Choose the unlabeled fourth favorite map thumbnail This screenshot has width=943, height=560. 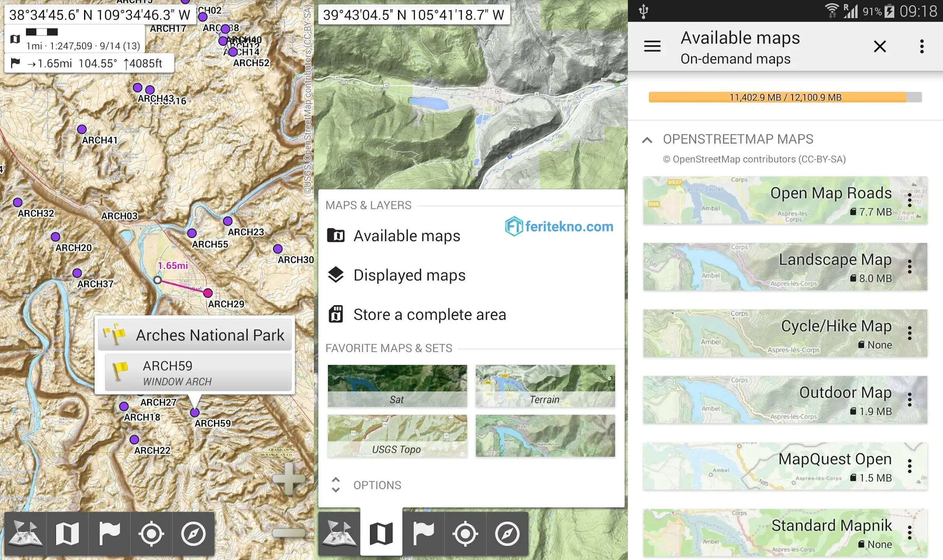[x=545, y=436]
